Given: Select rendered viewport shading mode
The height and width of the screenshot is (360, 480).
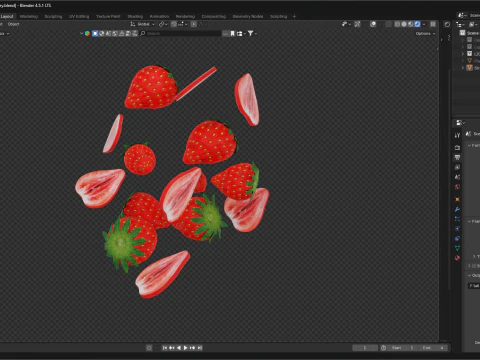Looking at the screenshot, I should pyautogui.click(x=417, y=24).
